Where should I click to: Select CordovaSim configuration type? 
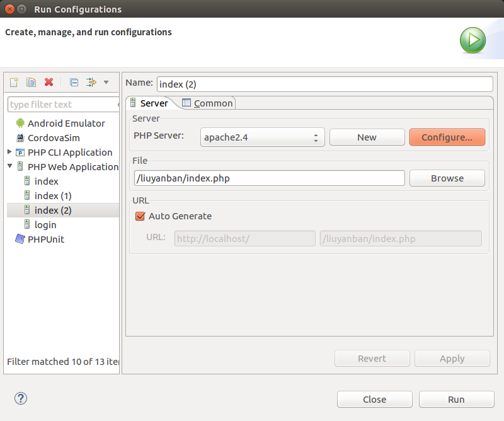[x=53, y=138]
